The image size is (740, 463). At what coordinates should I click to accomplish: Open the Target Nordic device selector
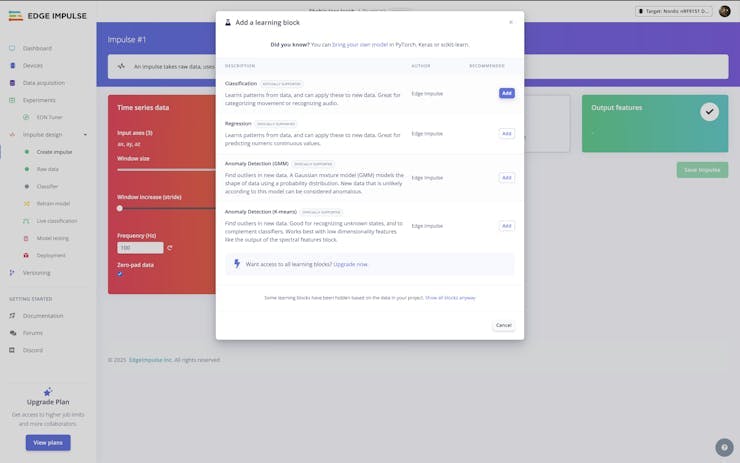point(673,11)
